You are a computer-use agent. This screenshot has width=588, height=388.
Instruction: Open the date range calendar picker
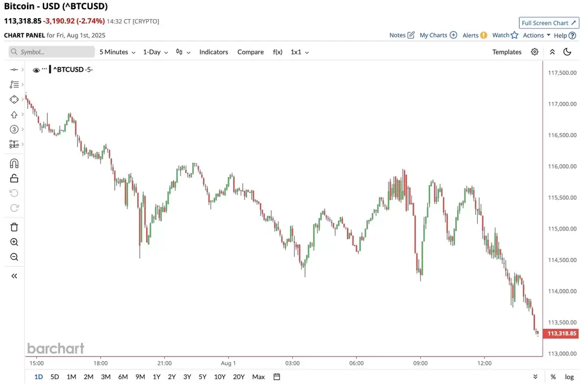[x=277, y=377]
